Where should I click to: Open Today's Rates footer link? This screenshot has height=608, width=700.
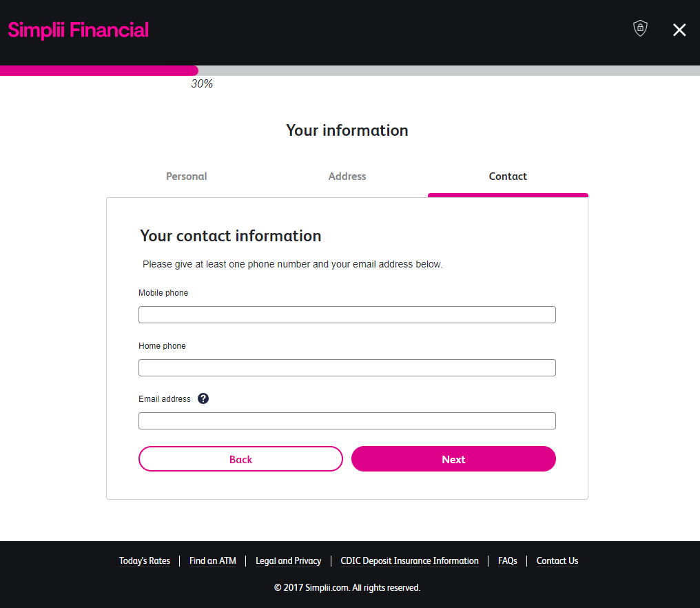[145, 561]
